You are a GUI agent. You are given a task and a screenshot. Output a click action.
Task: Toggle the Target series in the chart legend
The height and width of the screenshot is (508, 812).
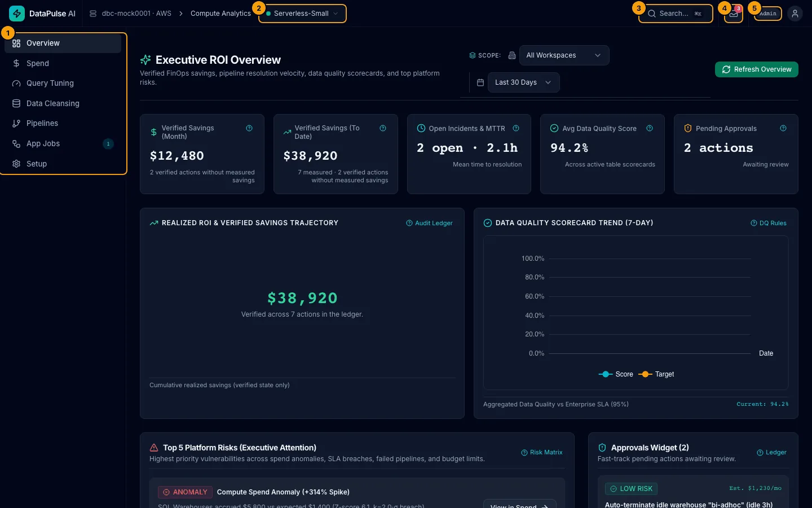656,374
